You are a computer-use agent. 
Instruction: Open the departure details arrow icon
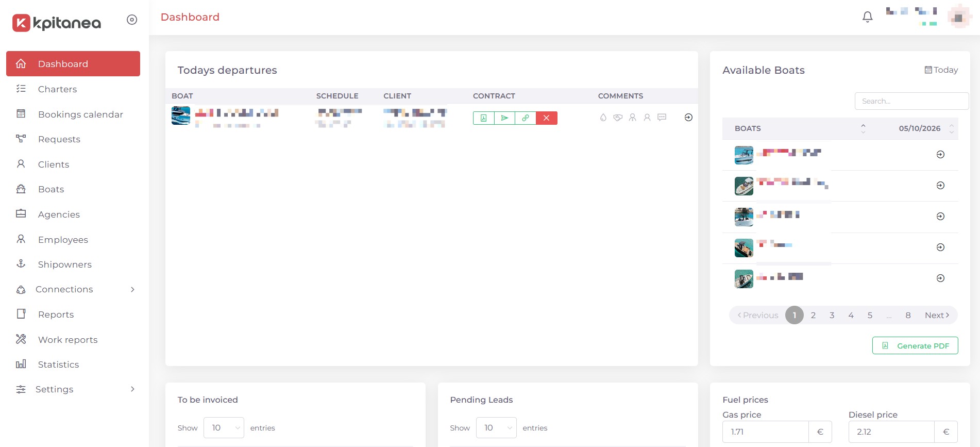688,118
